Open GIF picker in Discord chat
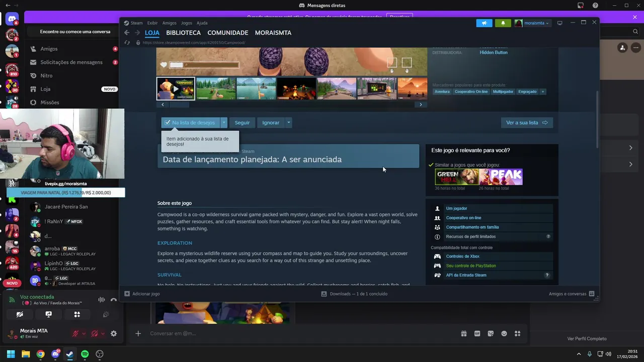 tap(477, 333)
